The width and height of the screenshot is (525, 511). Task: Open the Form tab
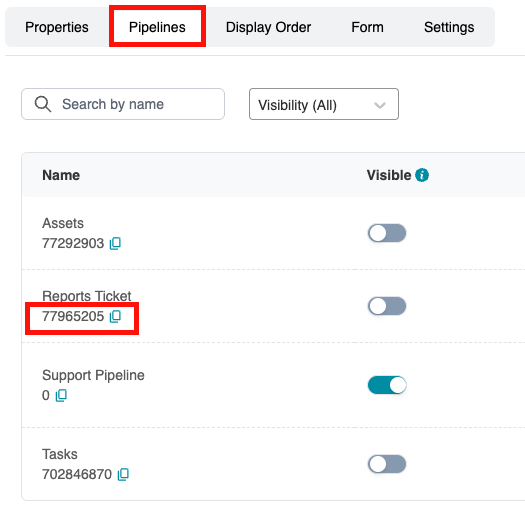pyautogui.click(x=367, y=27)
